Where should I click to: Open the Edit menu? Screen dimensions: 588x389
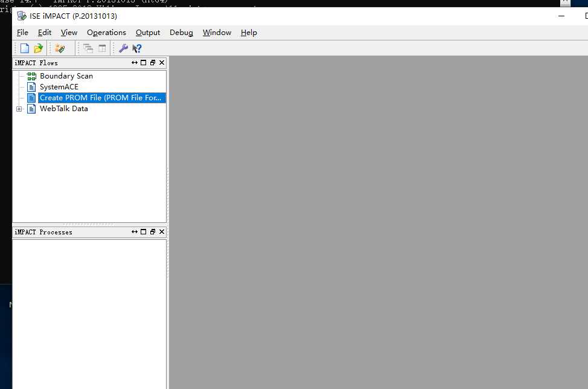coord(45,33)
